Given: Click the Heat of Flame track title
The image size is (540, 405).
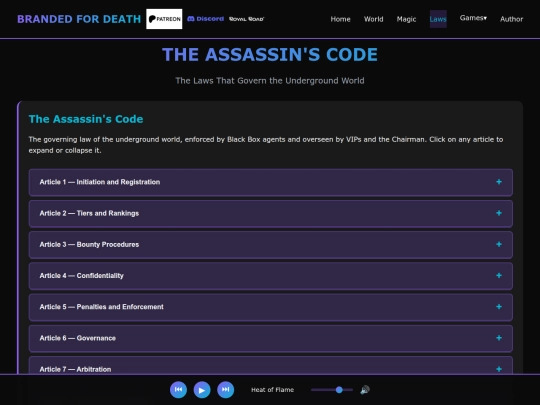Looking at the screenshot, I should (x=272, y=390).
